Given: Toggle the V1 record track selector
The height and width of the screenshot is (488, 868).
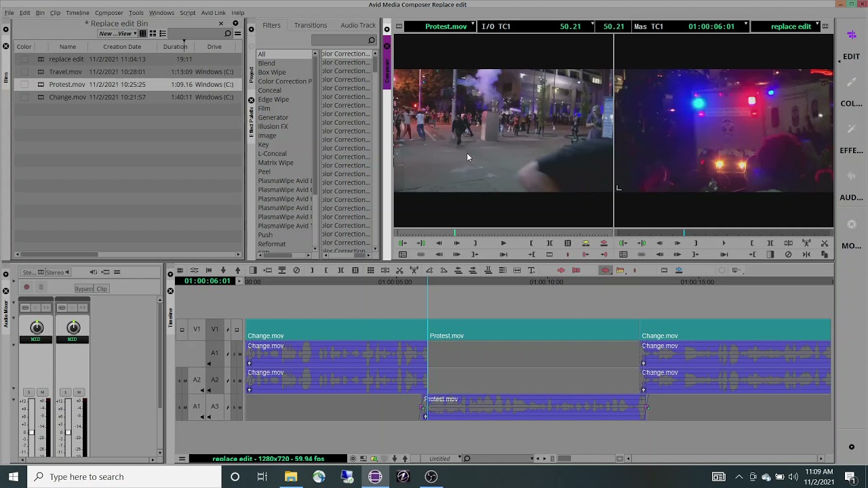Looking at the screenshot, I should [x=214, y=329].
